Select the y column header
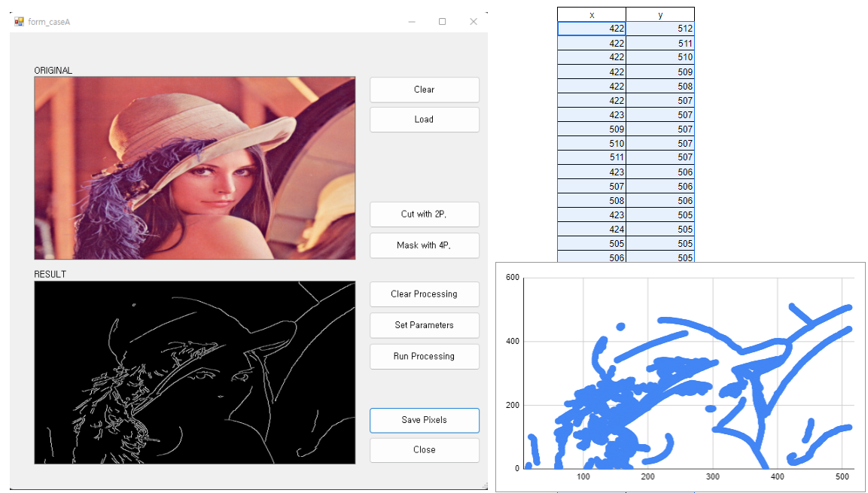Viewport: 868px width, 493px height. point(660,14)
